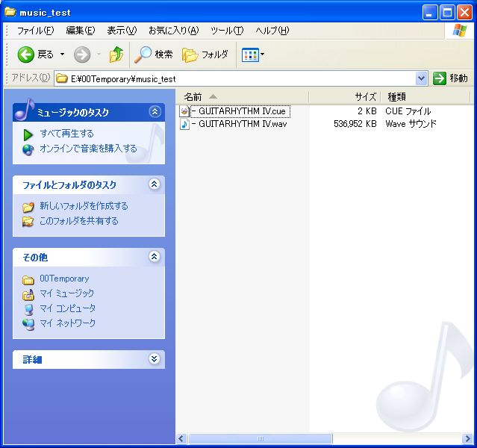Open the Back button history dropdown arrow
Image resolution: width=477 pixels, height=448 pixels.
click(63, 55)
